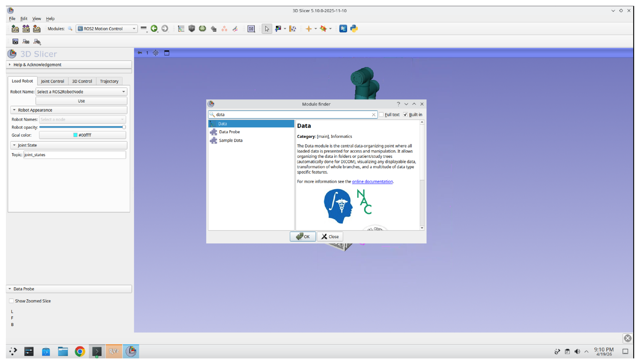Click the screenshot capture icon
The height and width of the screenshot is (364, 640).
[15, 42]
